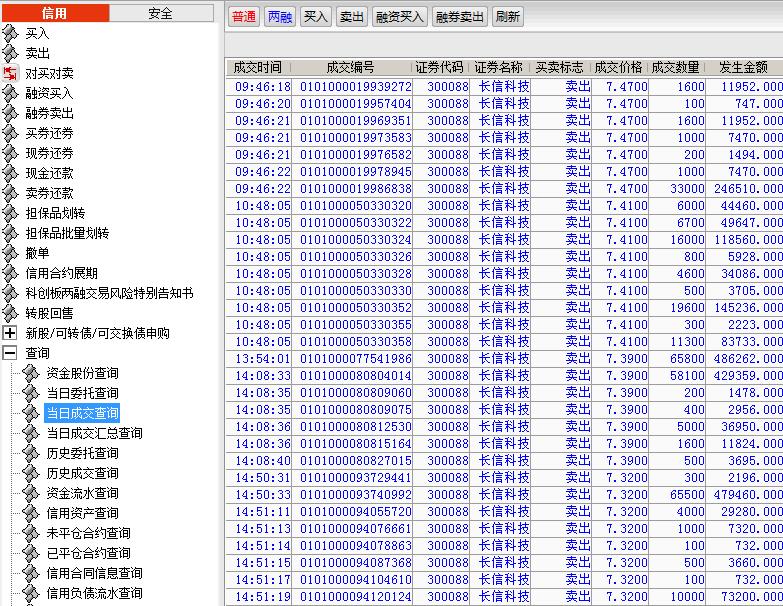Toggle the 普通 account mode button

[244, 17]
